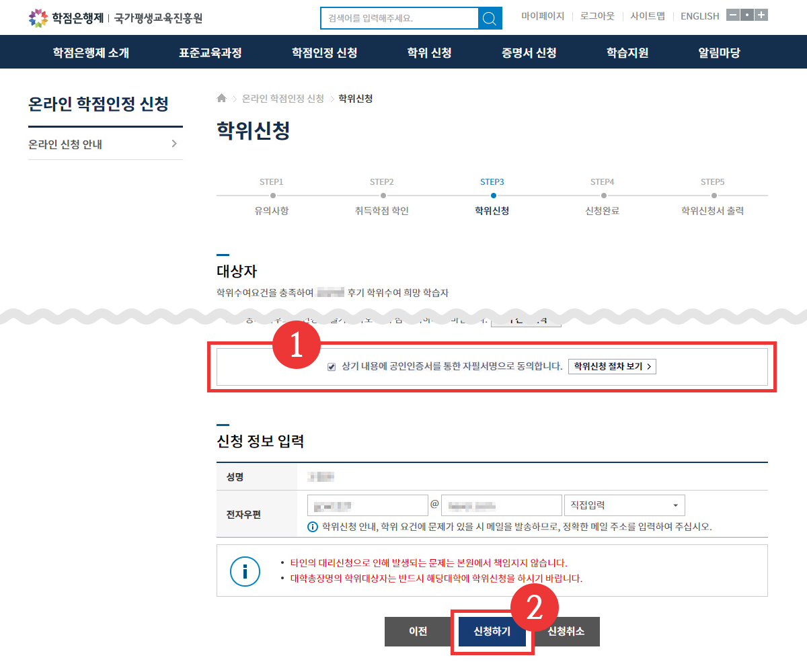
Task: Expand 온라인 신청 안내 sidebar chevron
Action: (174, 144)
